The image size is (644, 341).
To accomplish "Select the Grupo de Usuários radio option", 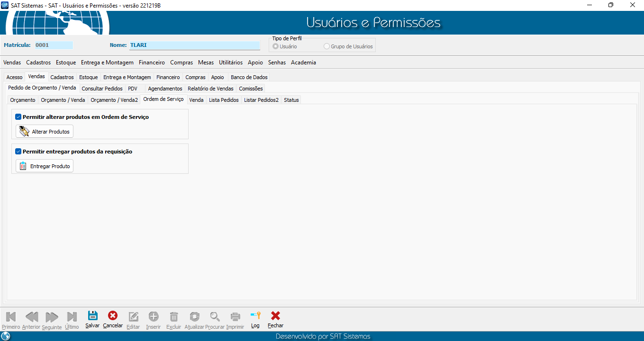I will point(327,47).
